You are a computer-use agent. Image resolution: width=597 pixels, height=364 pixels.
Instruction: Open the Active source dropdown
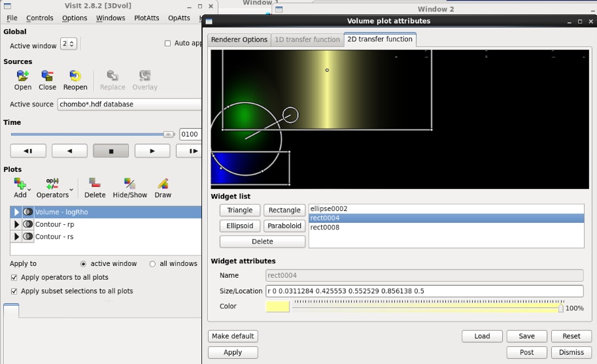point(130,104)
